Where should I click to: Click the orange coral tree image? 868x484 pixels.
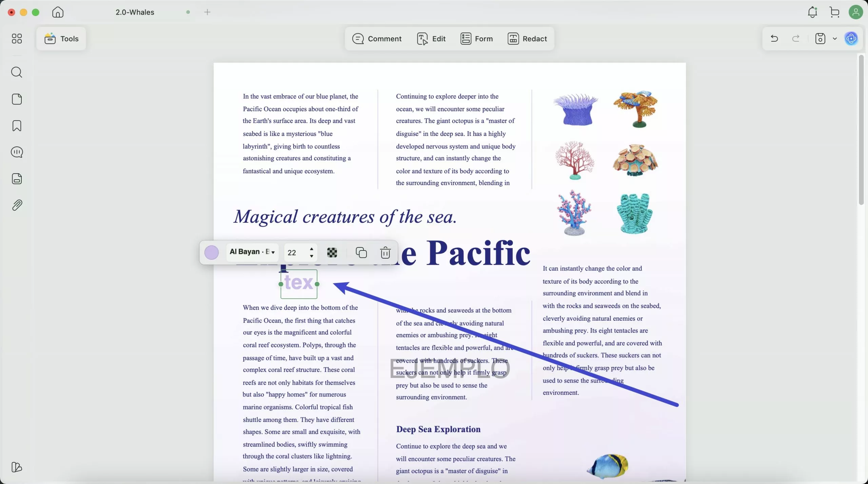636,109
